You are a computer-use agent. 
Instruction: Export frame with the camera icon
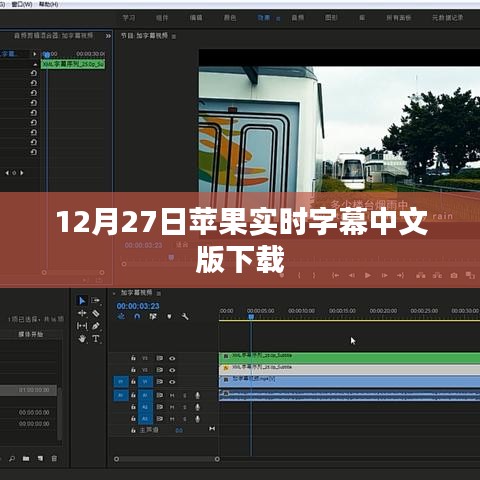pos(454,275)
